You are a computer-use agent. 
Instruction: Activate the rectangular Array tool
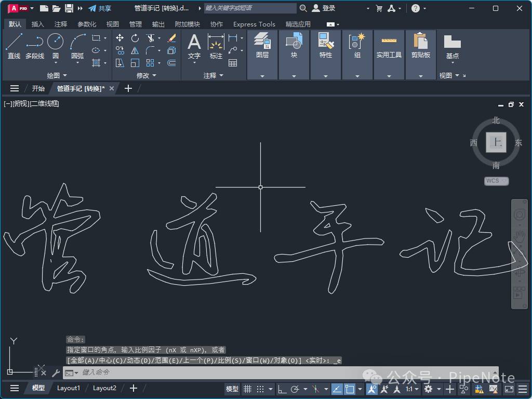[x=150, y=63]
